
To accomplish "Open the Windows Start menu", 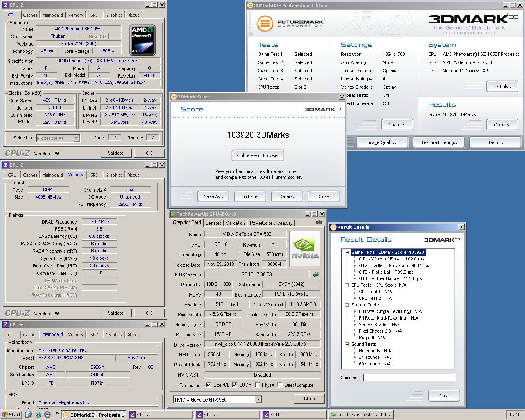I will pyautogui.click(x=11, y=415).
